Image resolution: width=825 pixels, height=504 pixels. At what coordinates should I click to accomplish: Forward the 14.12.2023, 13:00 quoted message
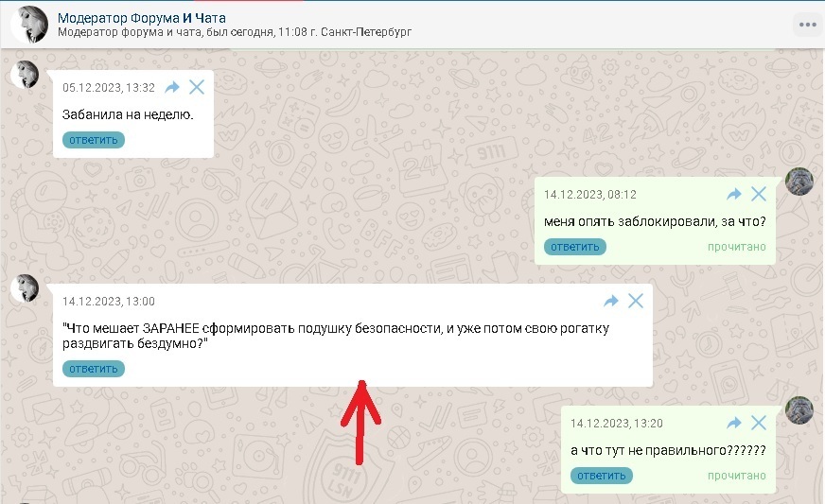611,301
